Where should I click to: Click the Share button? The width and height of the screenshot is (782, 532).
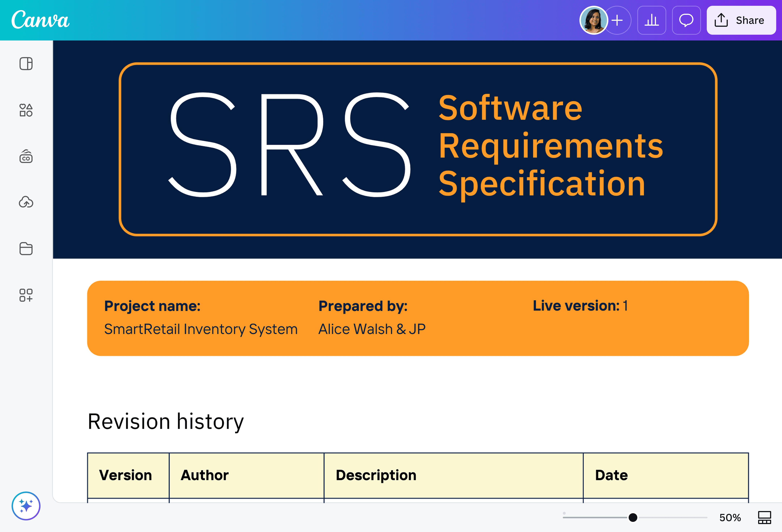click(741, 20)
